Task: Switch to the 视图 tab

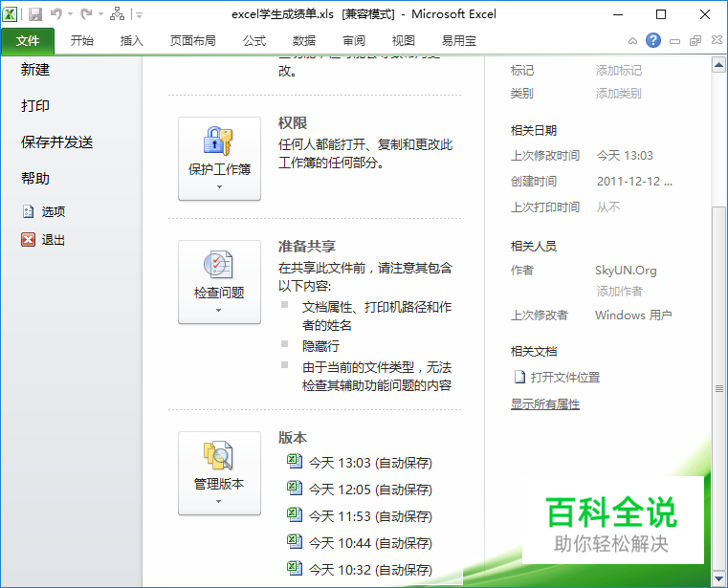Action: (x=403, y=41)
